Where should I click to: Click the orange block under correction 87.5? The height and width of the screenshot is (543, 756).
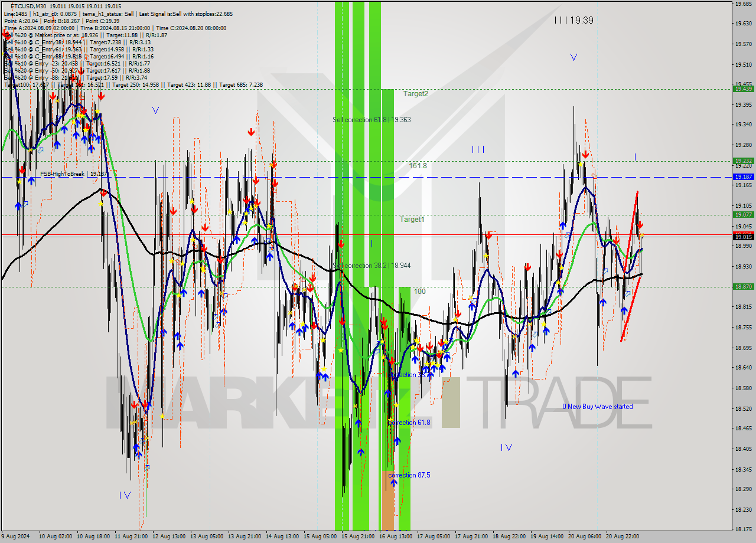click(388, 500)
